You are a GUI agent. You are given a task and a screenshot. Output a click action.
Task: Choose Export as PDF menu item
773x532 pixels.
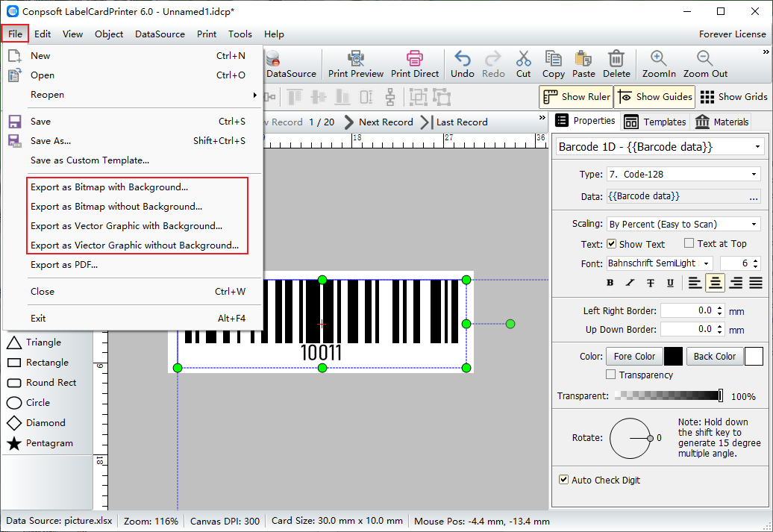133,265
